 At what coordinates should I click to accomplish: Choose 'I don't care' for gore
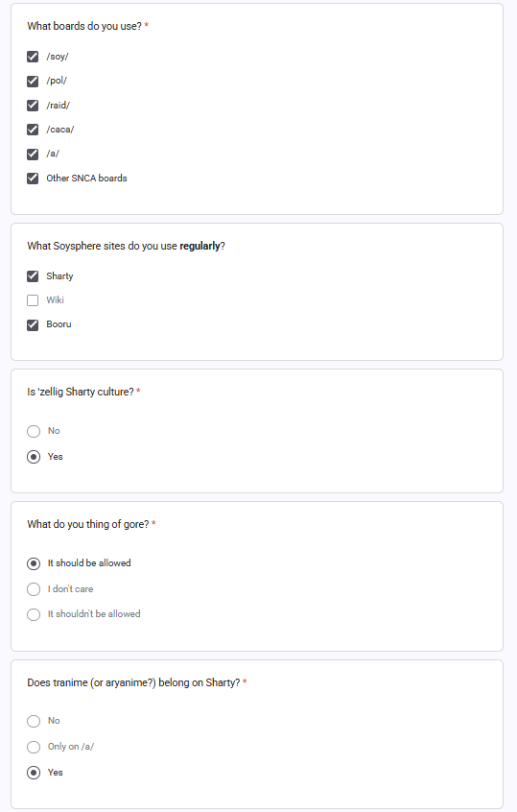click(x=34, y=589)
